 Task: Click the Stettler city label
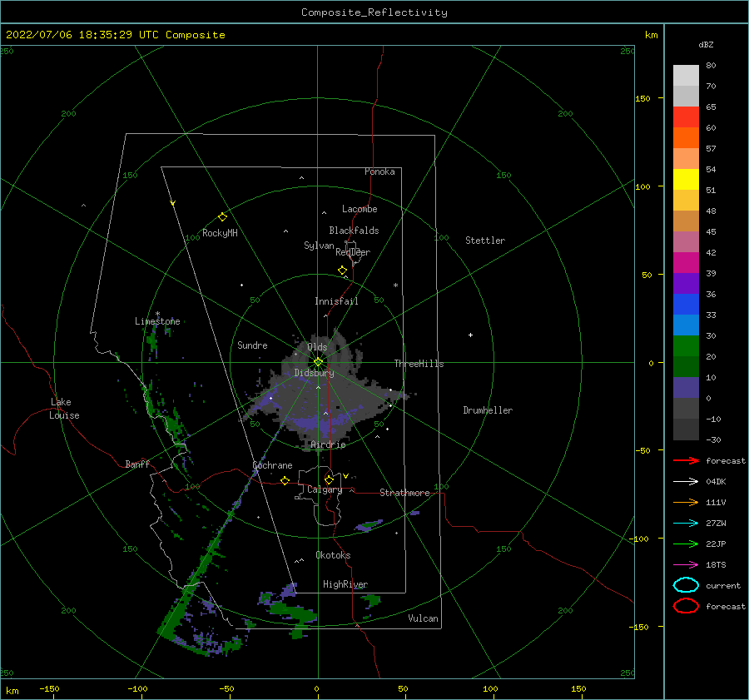(485, 241)
